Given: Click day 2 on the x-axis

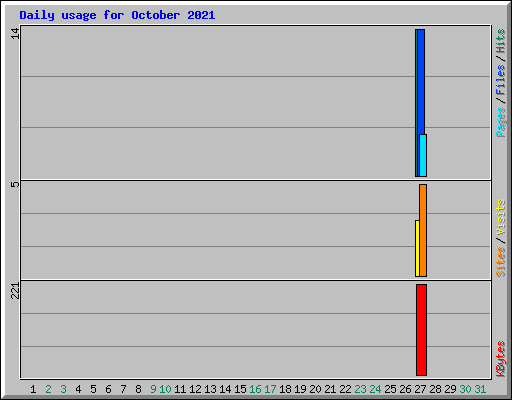Looking at the screenshot, I should coord(48,389).
